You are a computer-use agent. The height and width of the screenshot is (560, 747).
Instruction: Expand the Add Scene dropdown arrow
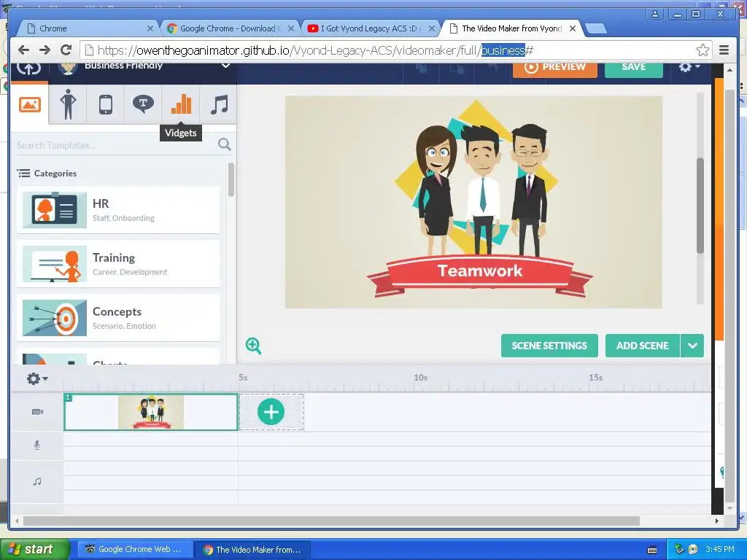click(x=692, y=346)
